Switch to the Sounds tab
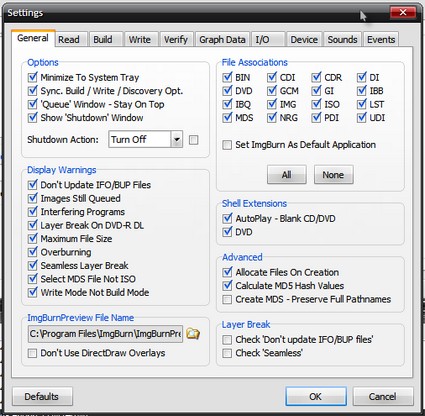 (x=342, y=39)
